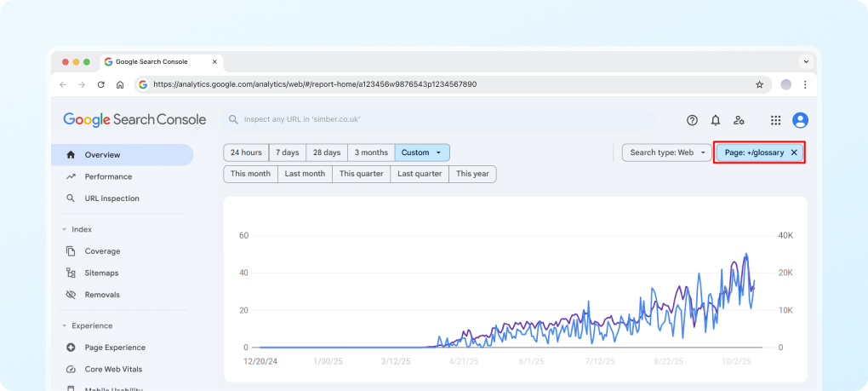Open Core Web Vitals report
Screen dimensions: 868x391
coord(113,369)
